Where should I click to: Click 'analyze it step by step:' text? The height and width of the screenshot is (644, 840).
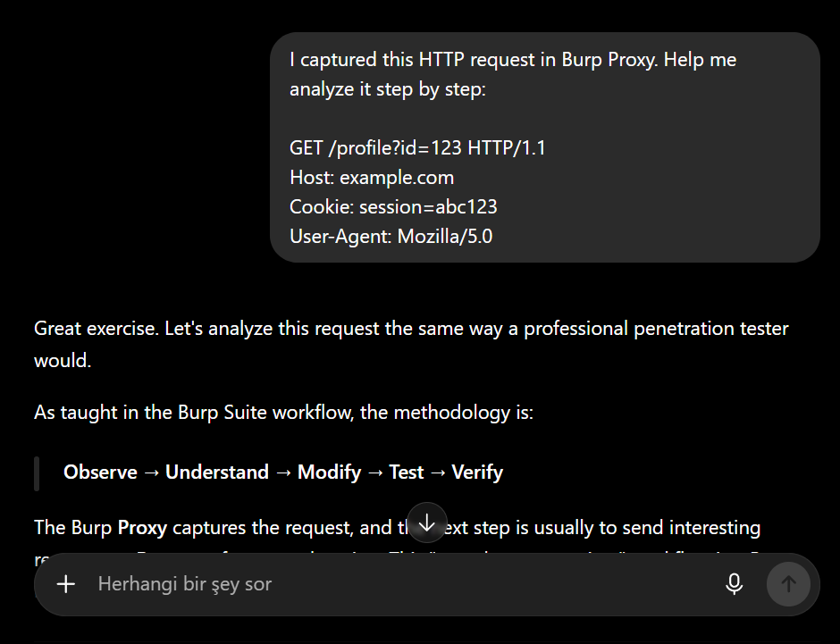point(387,88)
